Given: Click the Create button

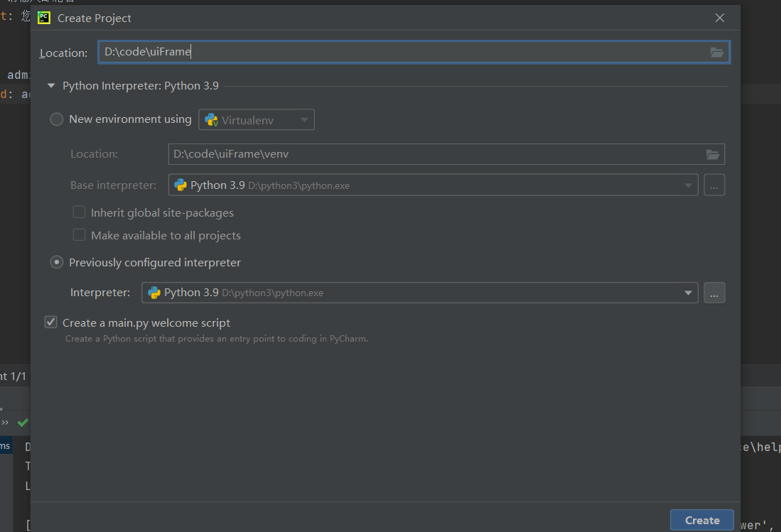Looking at the screenshot, I should [702, 520].
